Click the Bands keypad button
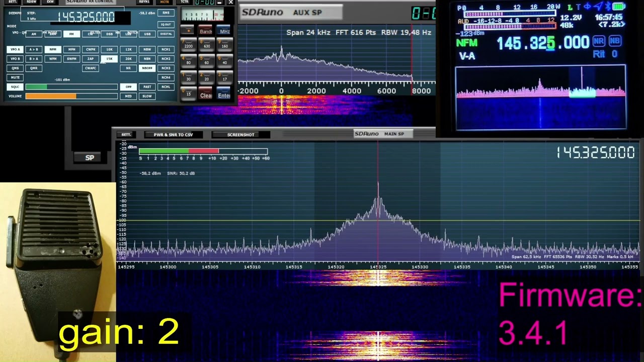The width and height of the screenshot is (644, 362). [206, 30]
